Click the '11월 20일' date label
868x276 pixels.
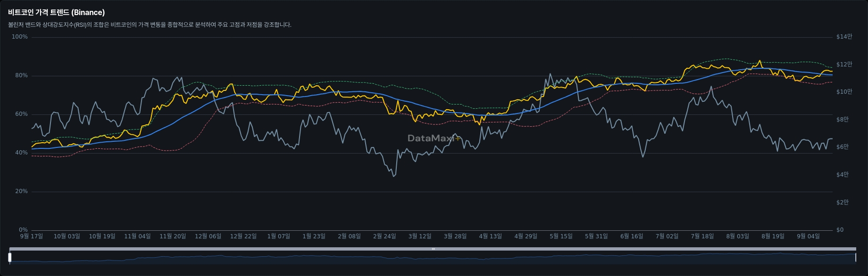pyautogui.click(x=173, y=236)
